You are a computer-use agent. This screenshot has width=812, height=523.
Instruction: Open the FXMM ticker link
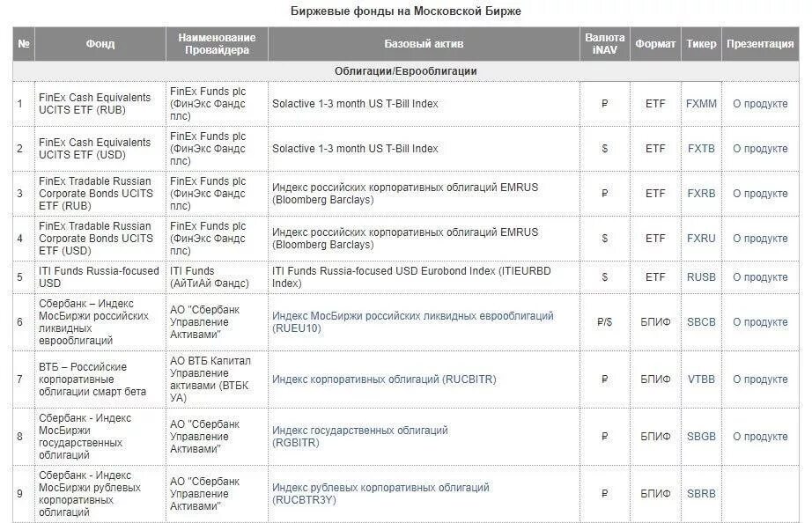pyautogui.click(x=701, y=104)
